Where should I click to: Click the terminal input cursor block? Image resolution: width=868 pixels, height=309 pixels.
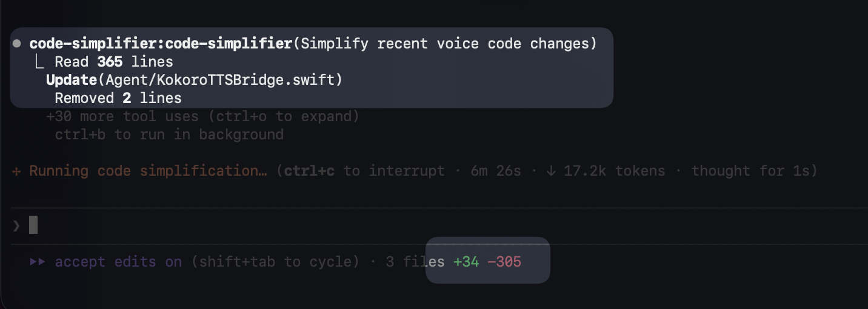click(33, 225)
